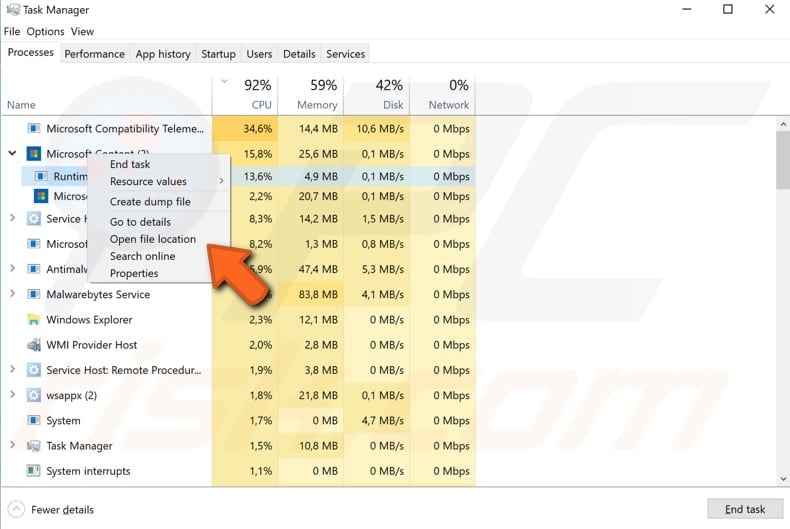The height and width of the screenshot is (529, 790).
Task: Click the vertical scrollbar thumb
Action: point(783,160)
